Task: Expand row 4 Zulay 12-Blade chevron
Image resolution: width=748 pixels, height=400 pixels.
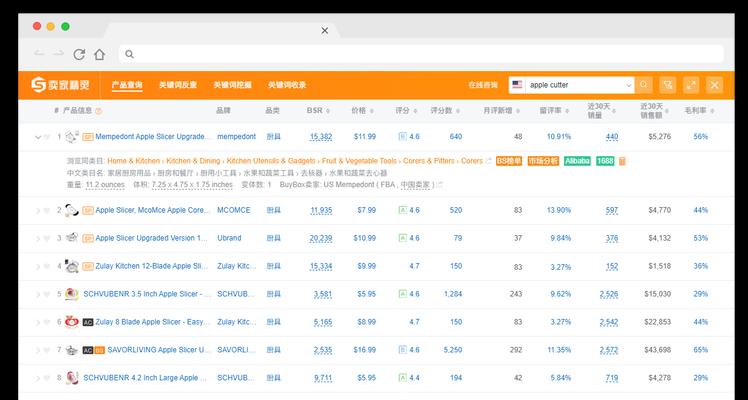Action: [38, 267]
